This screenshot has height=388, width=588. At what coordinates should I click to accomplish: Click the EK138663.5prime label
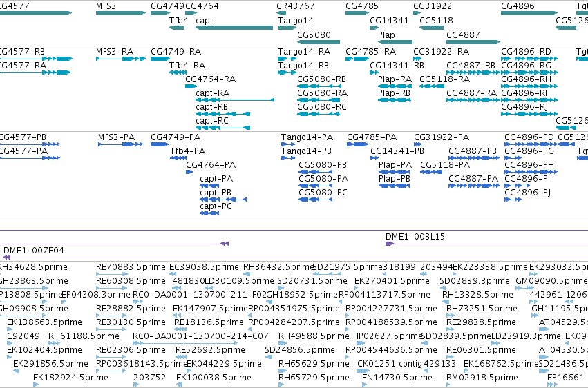pos(44,322)
